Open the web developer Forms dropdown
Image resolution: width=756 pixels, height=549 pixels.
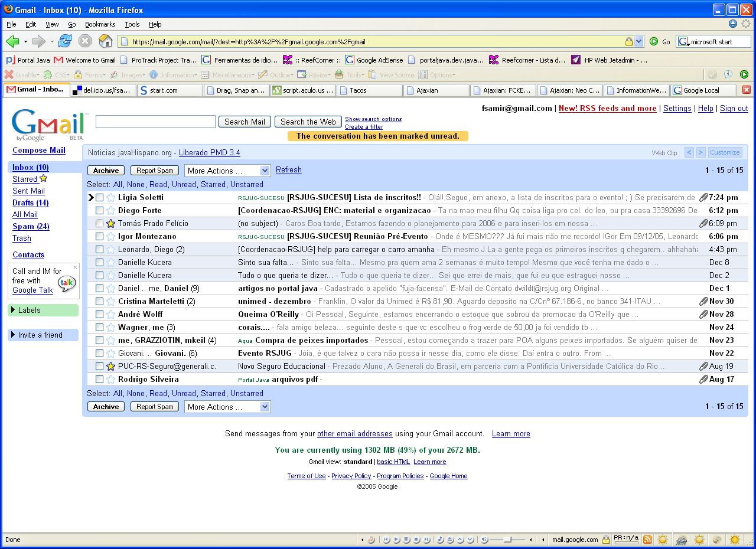tap(90, 75)
